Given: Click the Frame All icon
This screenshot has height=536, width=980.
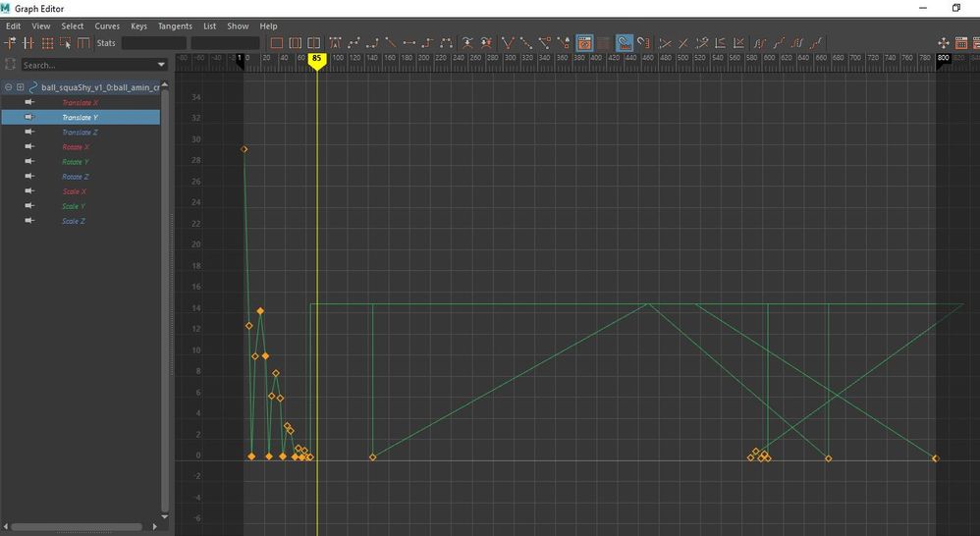Looking at the screenshot, I should (x=276, y=43).
